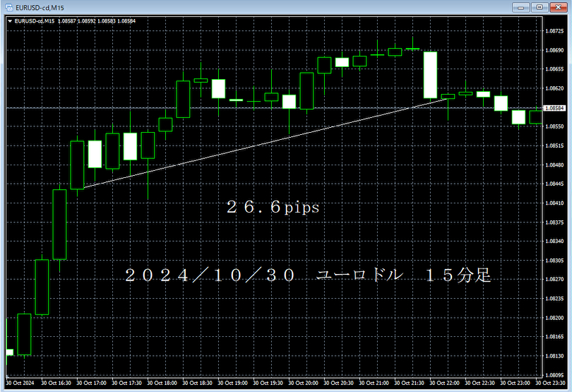Click the 30 Oct 22:00 time label
The image size is (572, 392).
444,383
